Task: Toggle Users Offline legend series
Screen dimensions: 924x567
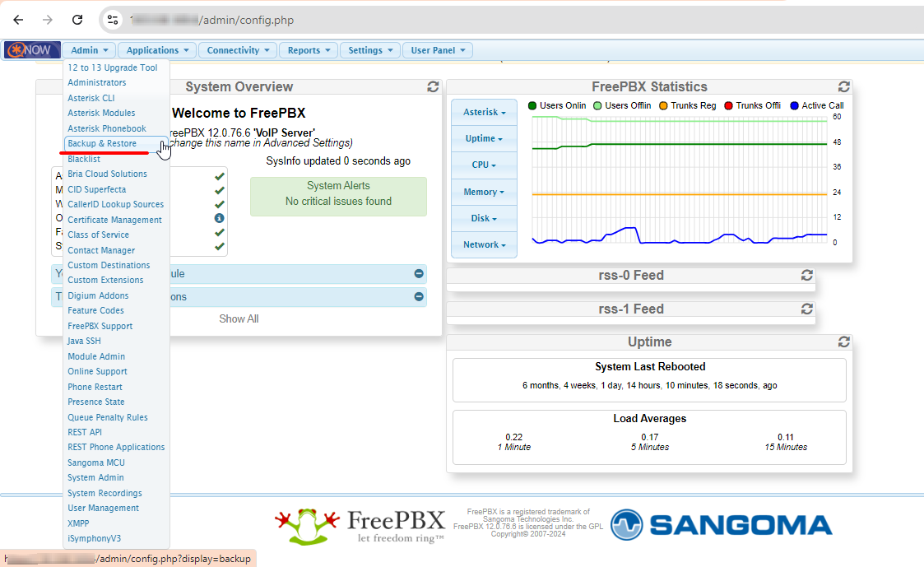Action: click(622, 105)
